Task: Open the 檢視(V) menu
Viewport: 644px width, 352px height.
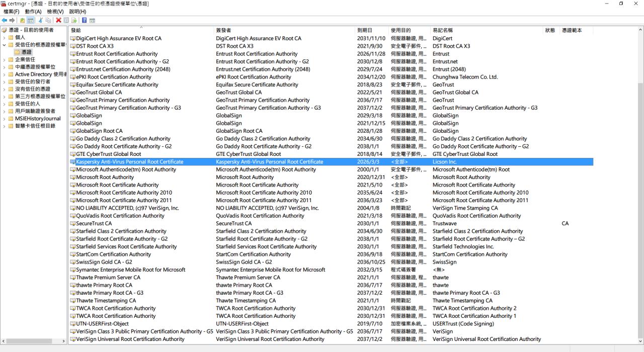Action: coord(55,12)
